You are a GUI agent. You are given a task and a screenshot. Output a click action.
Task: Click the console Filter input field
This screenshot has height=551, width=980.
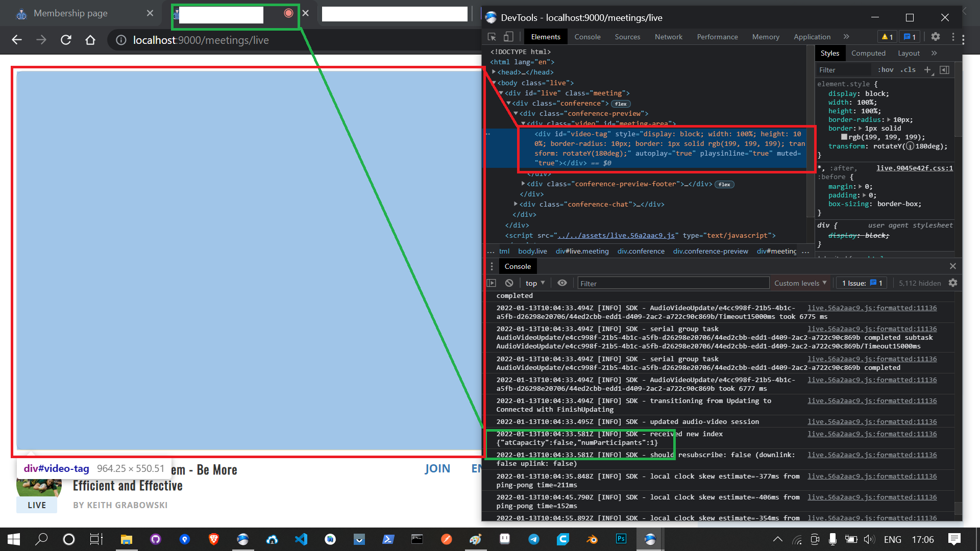click(x=673, y=283)
